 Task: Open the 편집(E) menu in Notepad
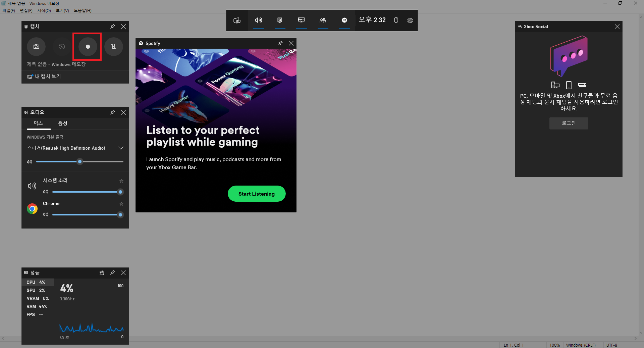26,10
